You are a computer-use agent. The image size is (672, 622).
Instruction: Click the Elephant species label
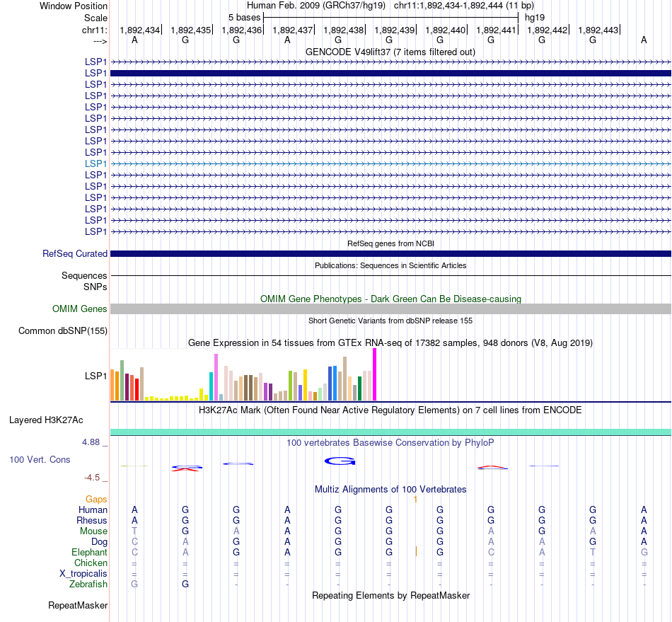(89, 552)
